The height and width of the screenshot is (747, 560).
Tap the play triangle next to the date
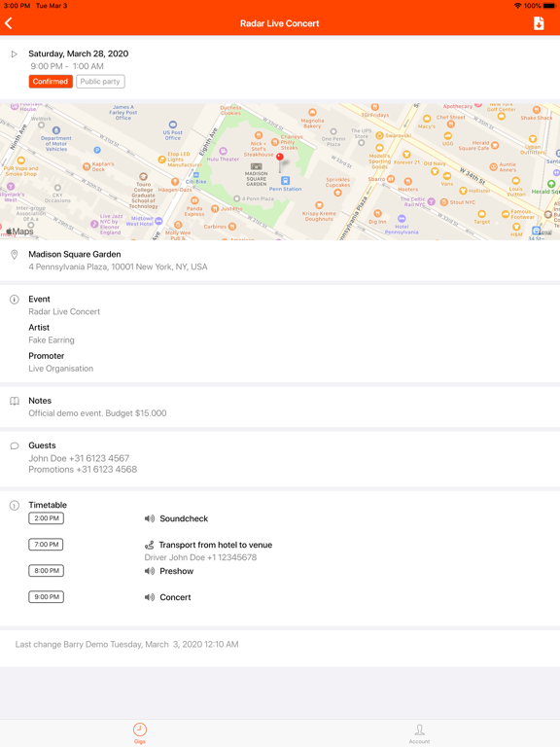tap(15, 53)
